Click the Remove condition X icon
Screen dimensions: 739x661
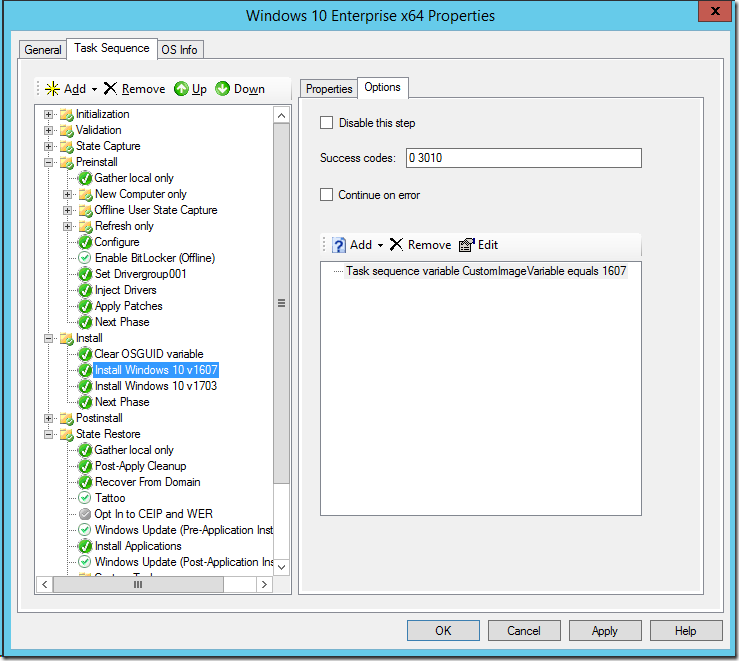click(x=396, y=245)
